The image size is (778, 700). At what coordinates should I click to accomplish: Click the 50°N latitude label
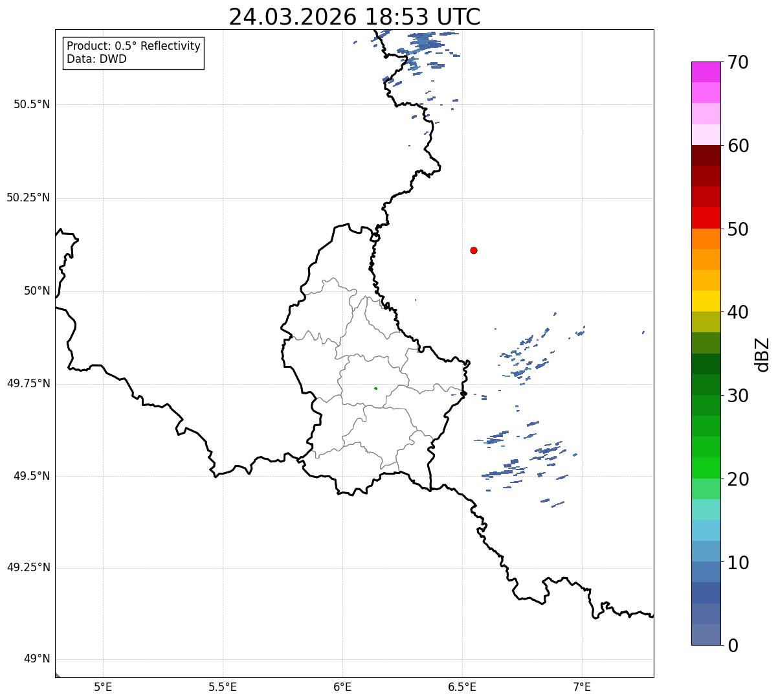pyautogui.click(x=37, y=291)
